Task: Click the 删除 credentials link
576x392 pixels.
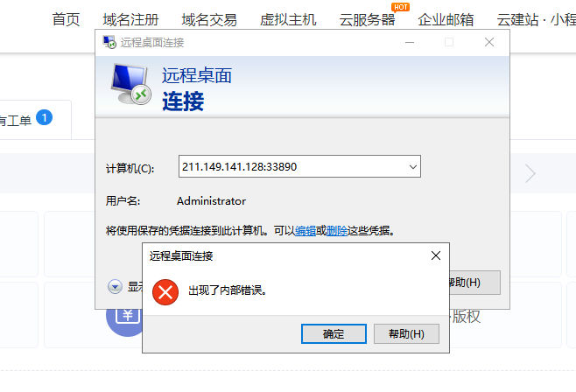Action: 337,231
